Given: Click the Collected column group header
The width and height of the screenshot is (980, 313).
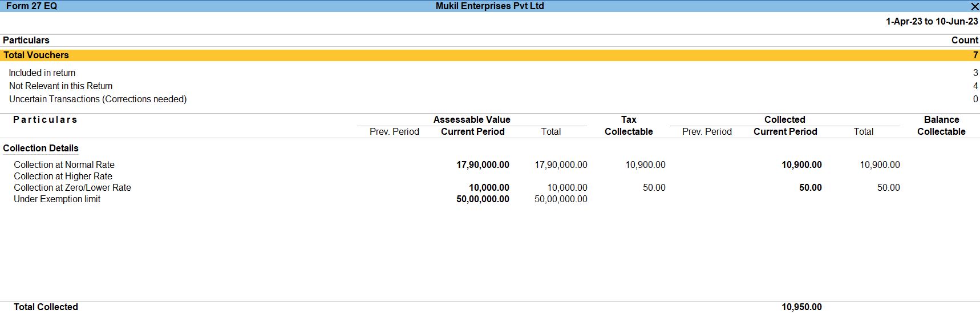Looking at the screenshot, I should click(785, 119).
